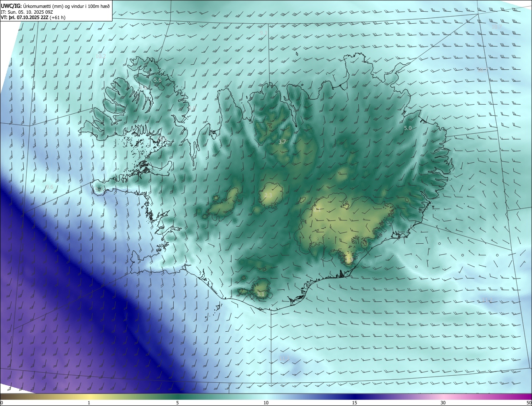Click the 10 tick on the colorbar
This screenshot has height=406, width=532.
tap(266, 403)
